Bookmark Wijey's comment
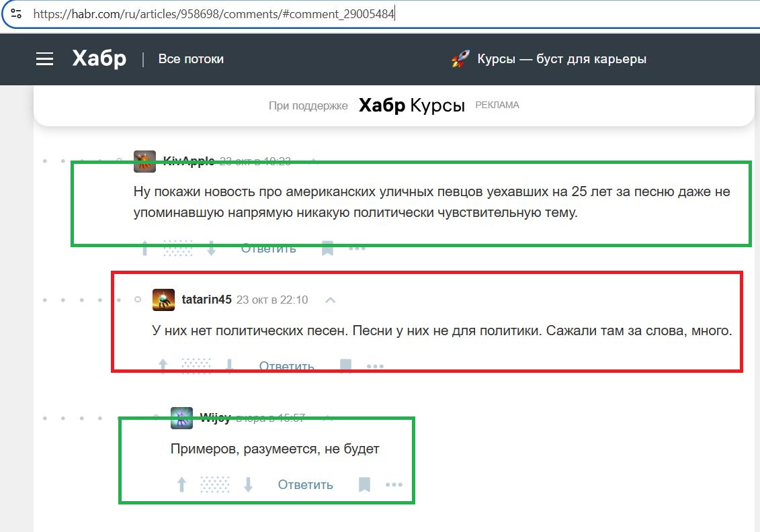The height and width of the screenshot is (532, 760). (x=364, y=484)
